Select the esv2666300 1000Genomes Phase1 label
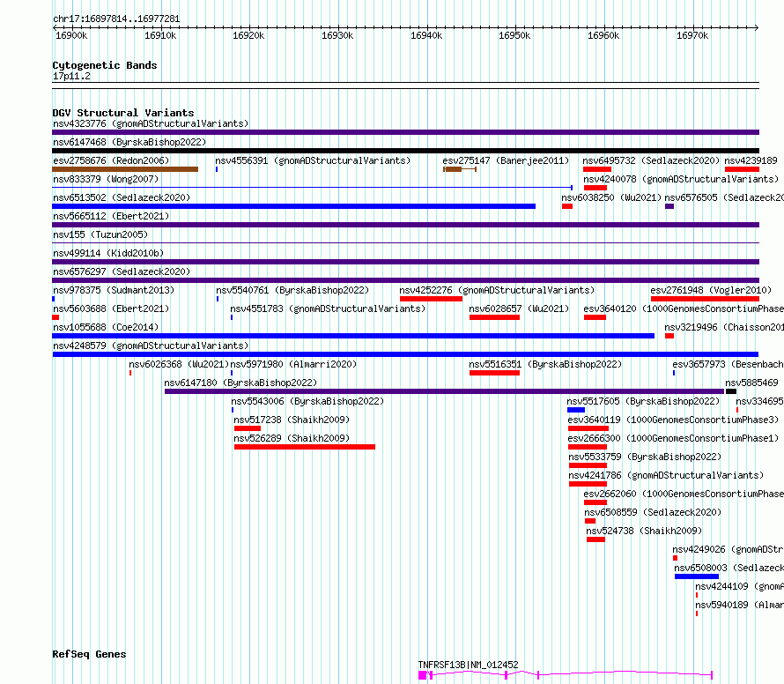Image resolution: width=784 pixels, height=684 pixels. pyautogui.click(x=674, y=438)
